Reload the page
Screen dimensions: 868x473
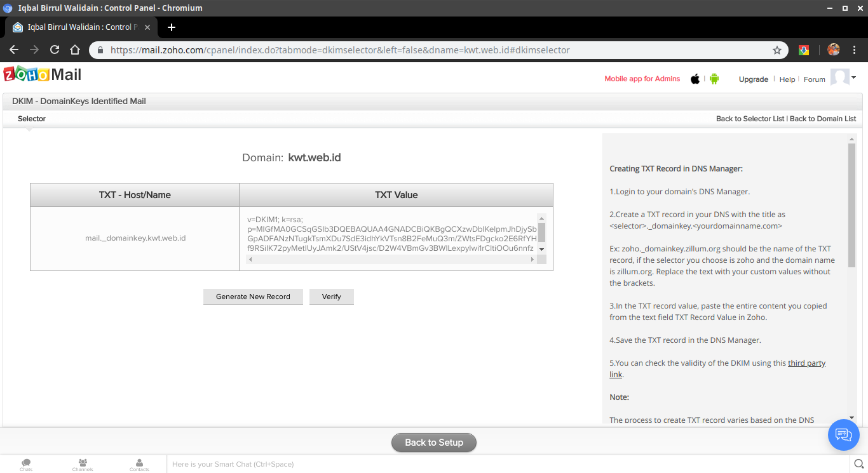[55, 50]
